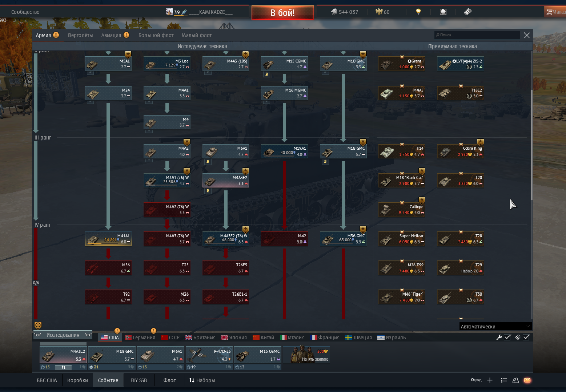This screenshot has height=392, width=566.
Task: Select premium M18 'Black Cat' vehicle
Action: tap(402, 181)
